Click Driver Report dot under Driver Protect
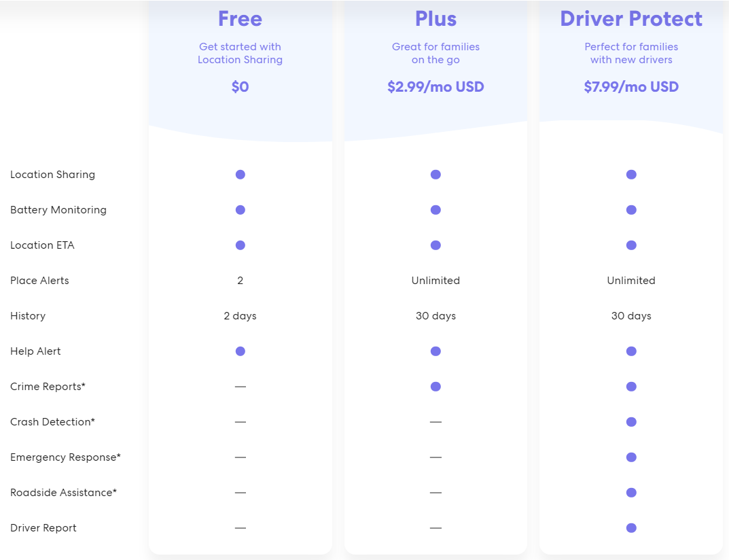This screenshot has height=560, width=729. (631, 528)
